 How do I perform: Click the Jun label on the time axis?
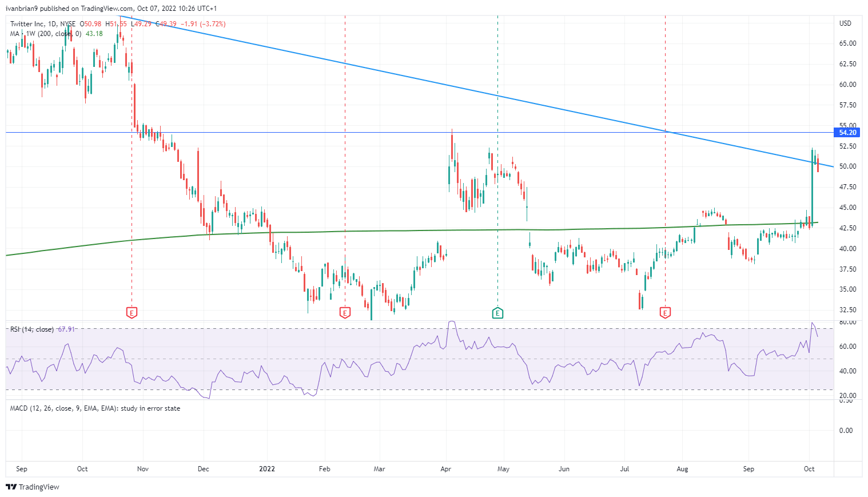click(564, 469)
